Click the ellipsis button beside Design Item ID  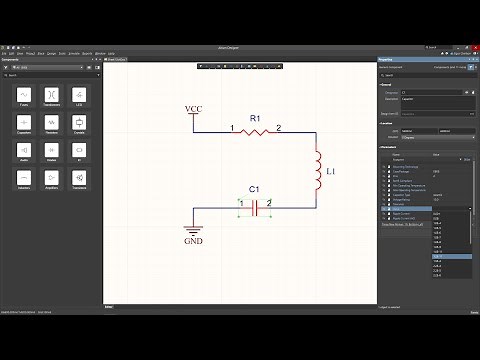click(x=472, y=114)
